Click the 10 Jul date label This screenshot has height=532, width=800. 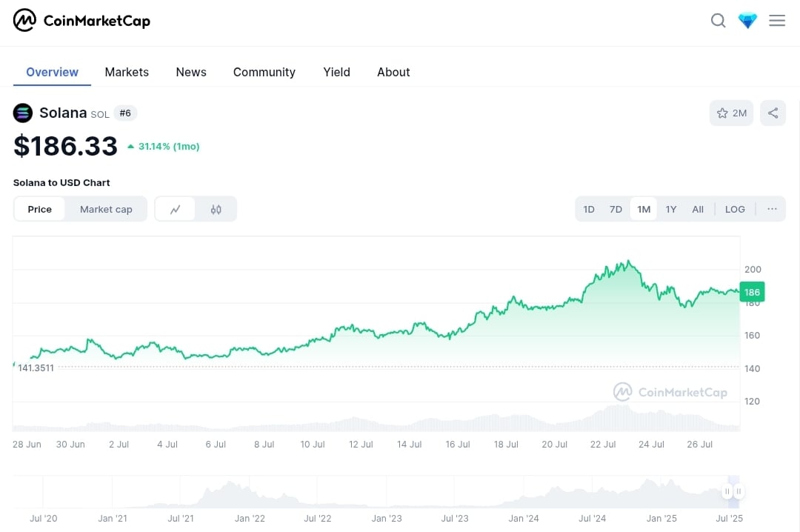[x=313, y=444]
